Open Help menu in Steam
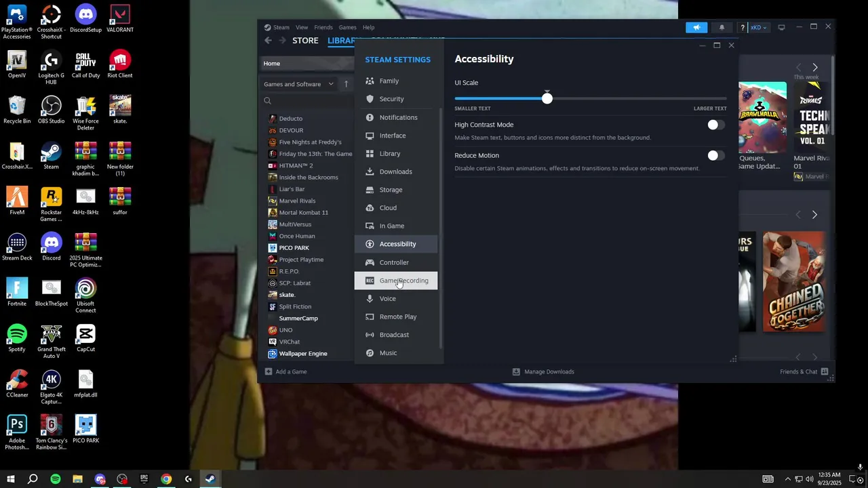Image resolution: width=868 pixels, height=488 pixels. pos(368,27)
